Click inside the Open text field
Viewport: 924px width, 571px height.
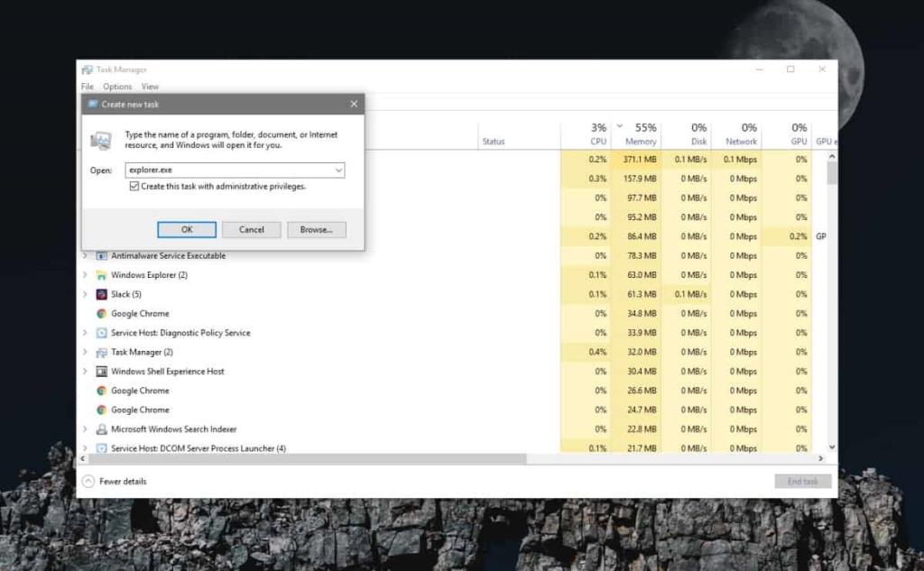click(226, 170)
